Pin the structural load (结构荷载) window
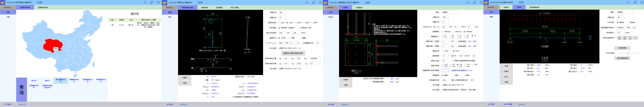The width and height of the screenshot is (644, 107). point(152,2)
